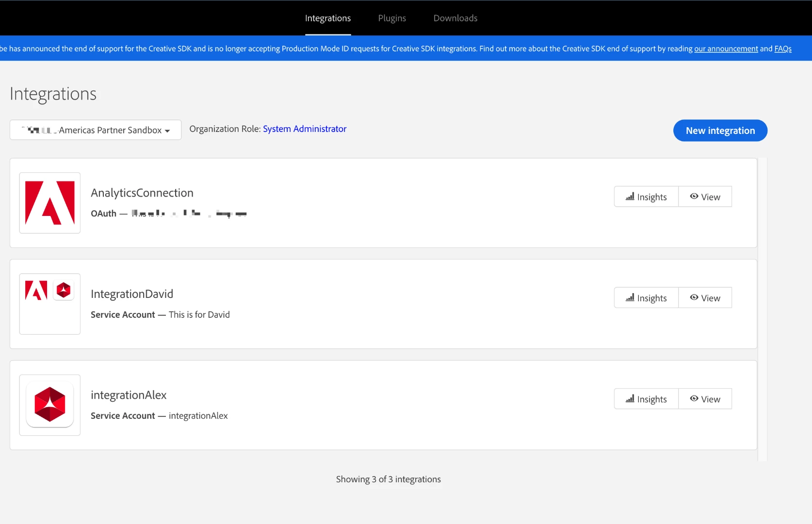Open Insights for AnalyticsConnection
812x524 pixels.
tap(646, 197)
